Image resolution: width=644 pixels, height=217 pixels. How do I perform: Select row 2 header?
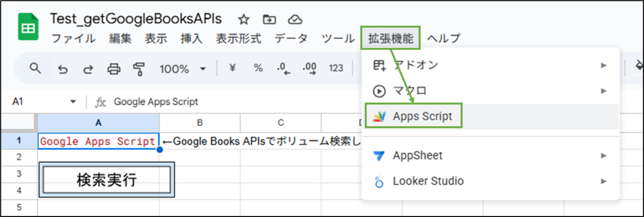coord(19,157)
